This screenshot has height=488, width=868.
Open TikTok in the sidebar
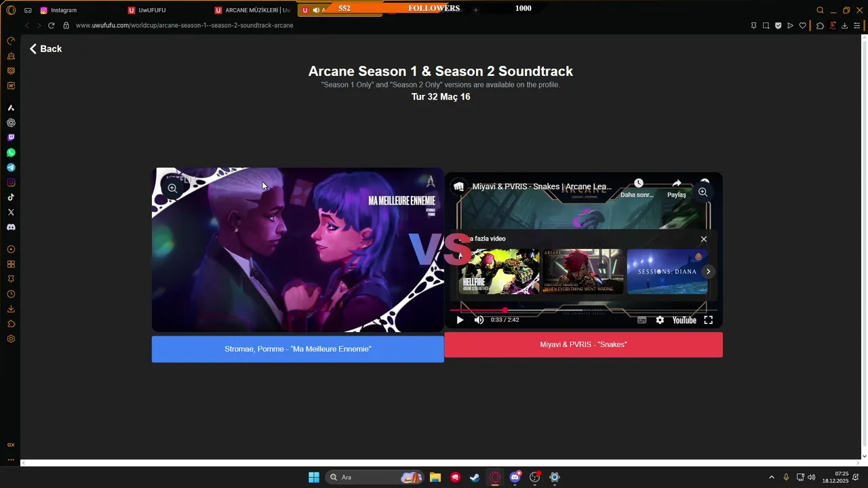pos(11,197)
